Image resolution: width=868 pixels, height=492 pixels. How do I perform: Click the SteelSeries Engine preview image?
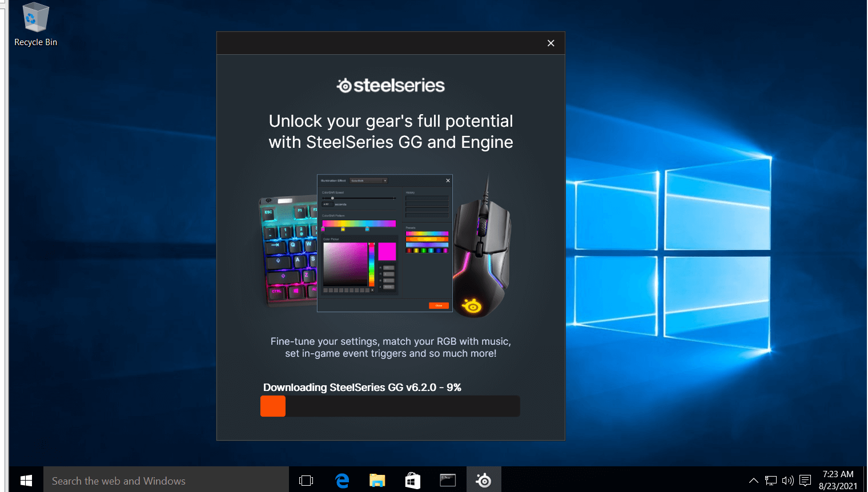tap(385, 244)
